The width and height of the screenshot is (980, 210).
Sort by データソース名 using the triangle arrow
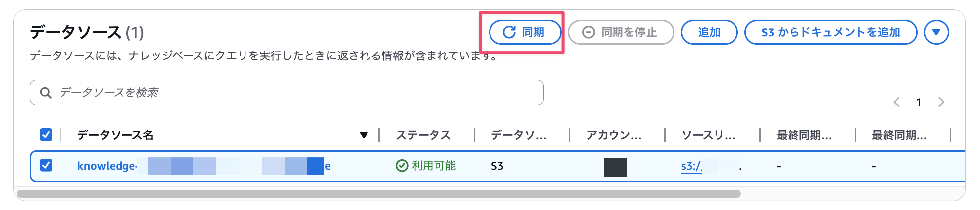[x=364, y=135]
